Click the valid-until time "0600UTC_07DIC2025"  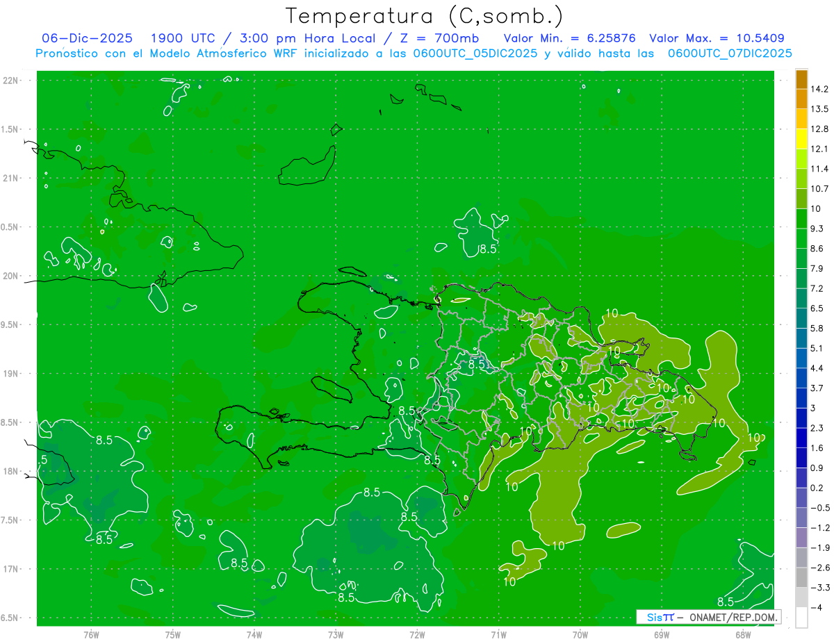[x=730, y=53]
